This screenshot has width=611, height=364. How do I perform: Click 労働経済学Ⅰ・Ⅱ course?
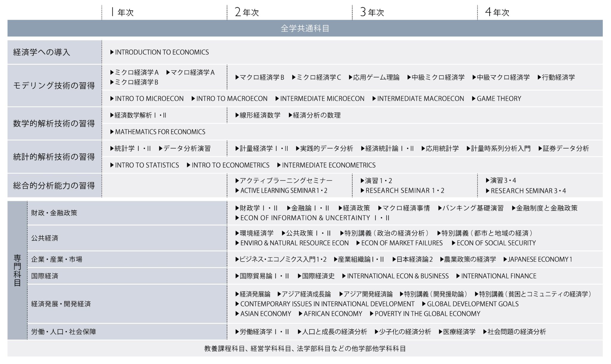coord(262,332)
